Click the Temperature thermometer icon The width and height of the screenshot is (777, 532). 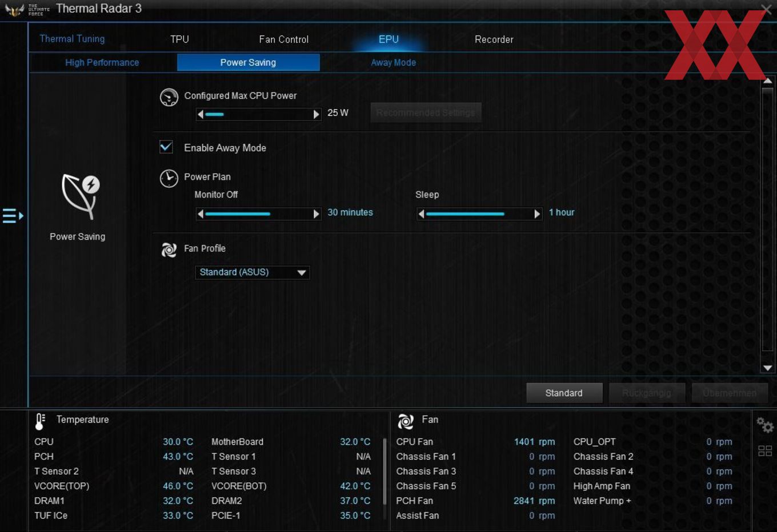click(x=40, y=421)
